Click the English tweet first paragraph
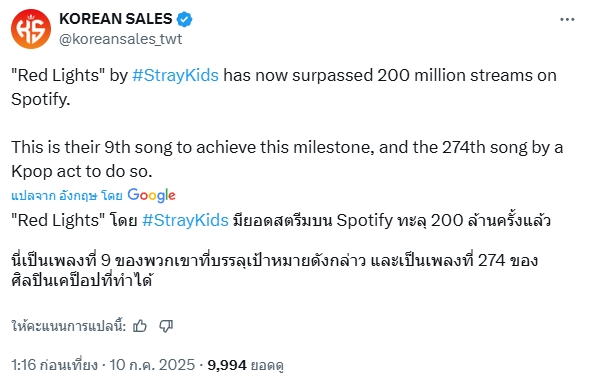This screenshot has width=590, height=380. tap(284, 87)
